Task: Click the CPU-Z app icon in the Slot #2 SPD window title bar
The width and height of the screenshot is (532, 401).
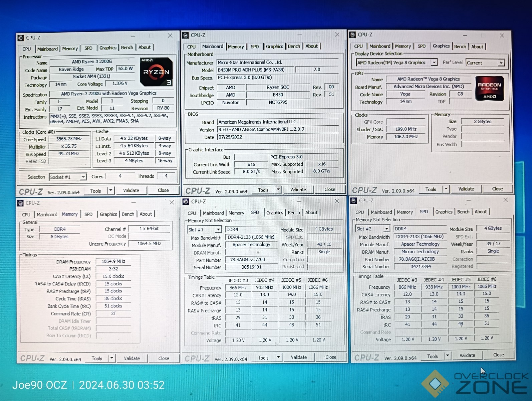Action: (354, 200)
